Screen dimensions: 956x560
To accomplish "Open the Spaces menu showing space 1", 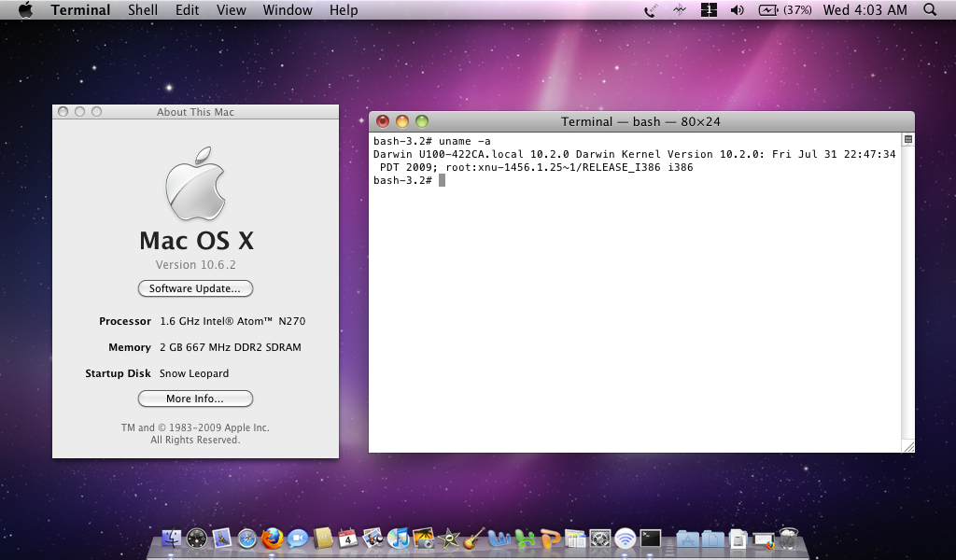I will 709,9.
